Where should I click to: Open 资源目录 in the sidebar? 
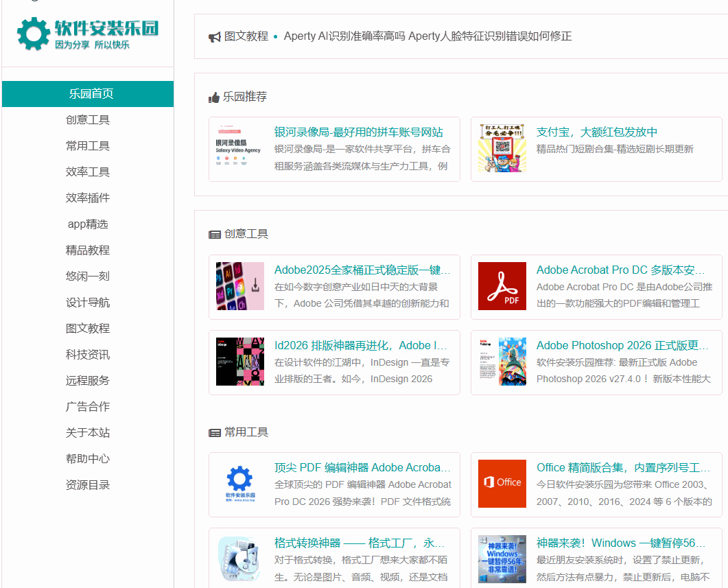(x=88, y=485)
